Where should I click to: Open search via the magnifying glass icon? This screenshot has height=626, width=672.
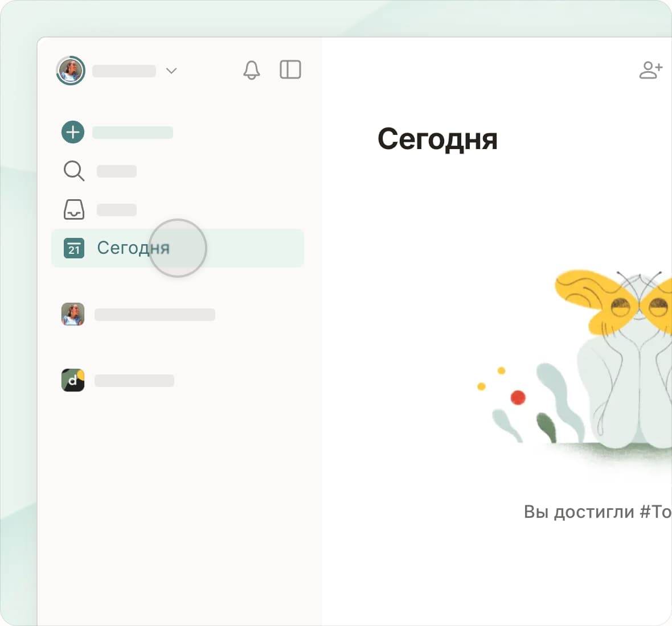tap(73, 171)
